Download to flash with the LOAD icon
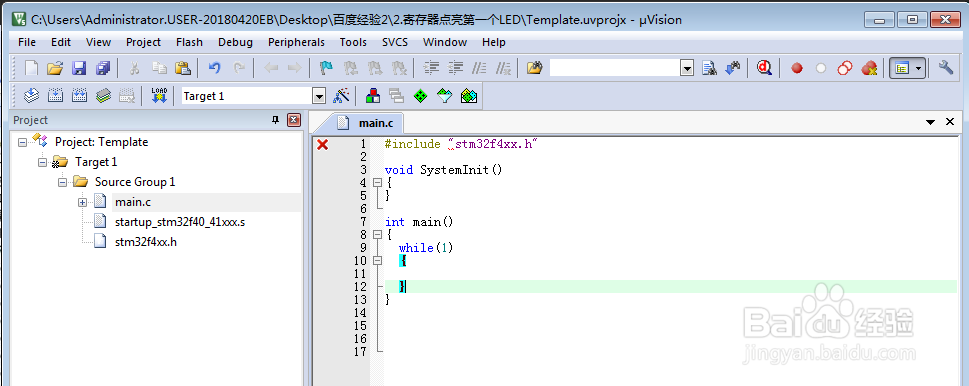This screenshot has width=969, height=386. 159,96
